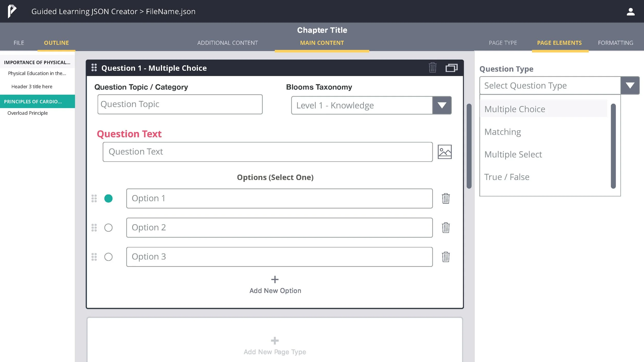
Task: Choose Option 3 radio button
Action: pos(108,257)
